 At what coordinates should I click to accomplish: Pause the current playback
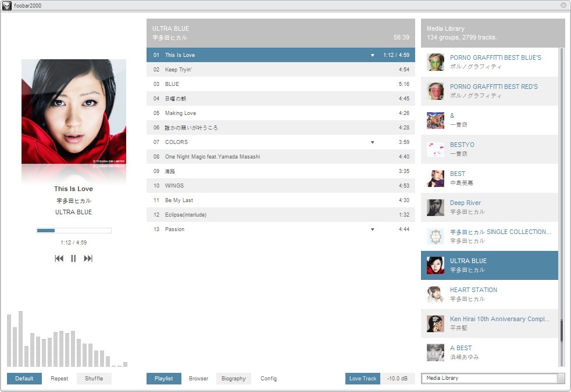click(73, 258)
